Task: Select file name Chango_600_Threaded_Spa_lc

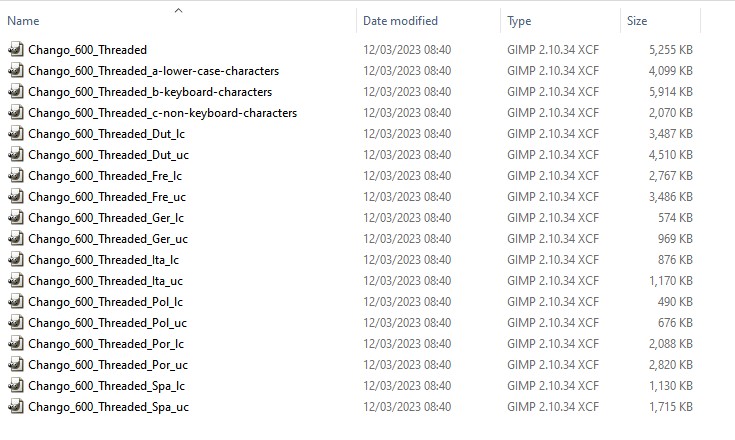Action: click(106, 386)
